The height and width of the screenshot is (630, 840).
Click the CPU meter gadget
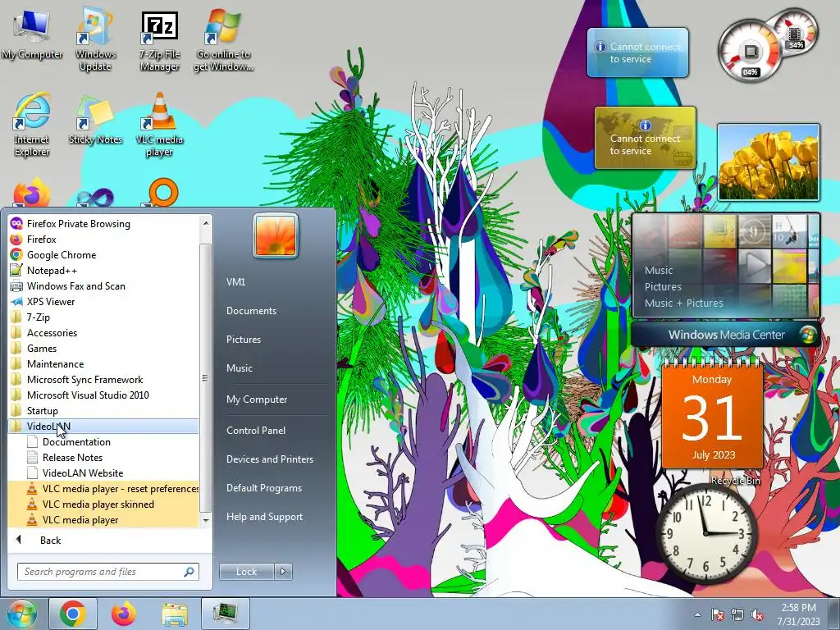click(749, 52)
